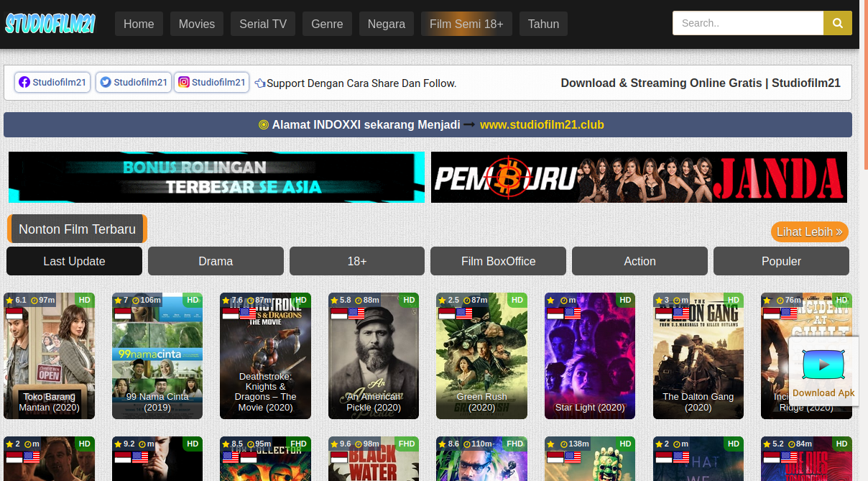Open Star Light (2020) movie

[590, 356]
